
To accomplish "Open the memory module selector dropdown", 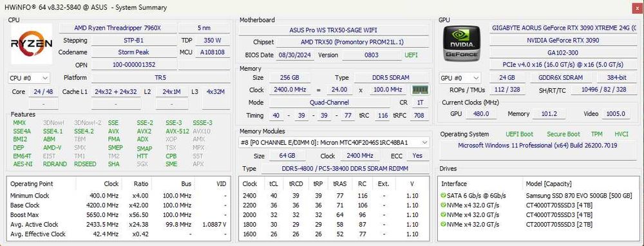I will pyautogui.click(x=334, y=142).
